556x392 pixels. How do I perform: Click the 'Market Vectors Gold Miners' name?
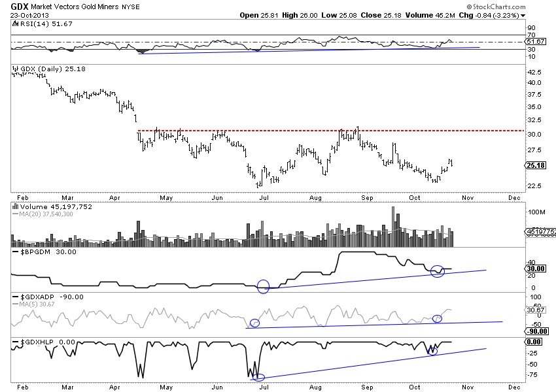tap(75, 7)
